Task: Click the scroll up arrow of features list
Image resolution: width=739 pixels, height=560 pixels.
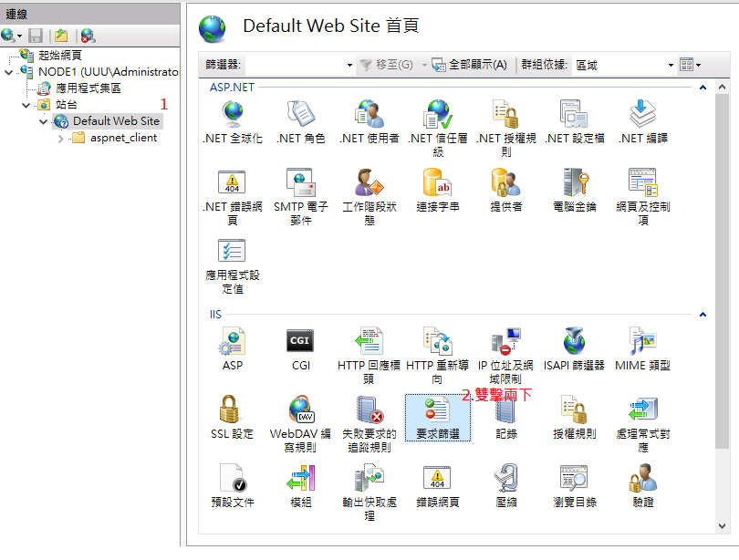Action: (x=722, y=87)
